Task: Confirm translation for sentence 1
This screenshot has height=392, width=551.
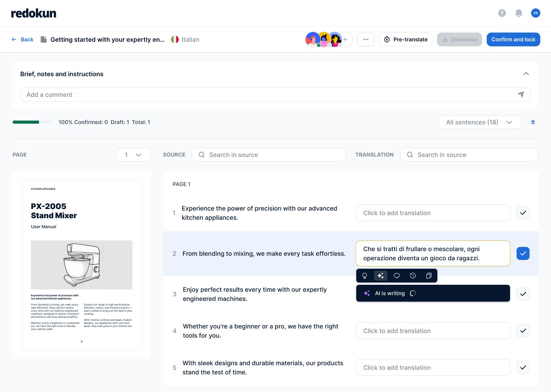Action: click(523, 213)
